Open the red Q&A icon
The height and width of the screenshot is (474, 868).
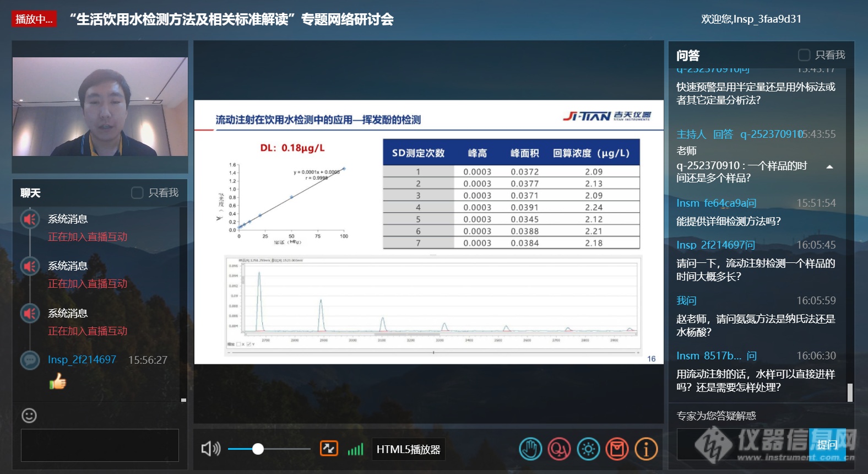(x=559, y=449)
